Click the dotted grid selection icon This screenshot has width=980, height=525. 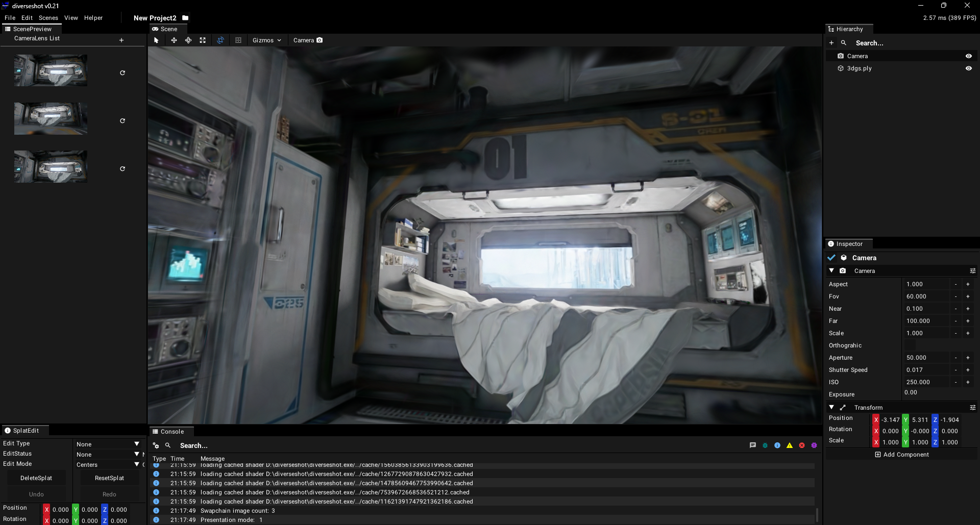coord(238,40)
